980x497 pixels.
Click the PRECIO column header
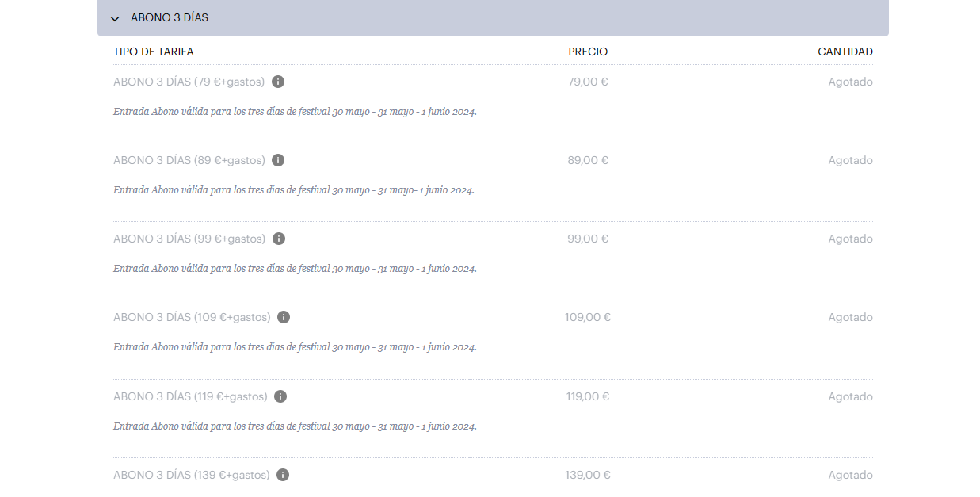[588, 52]
